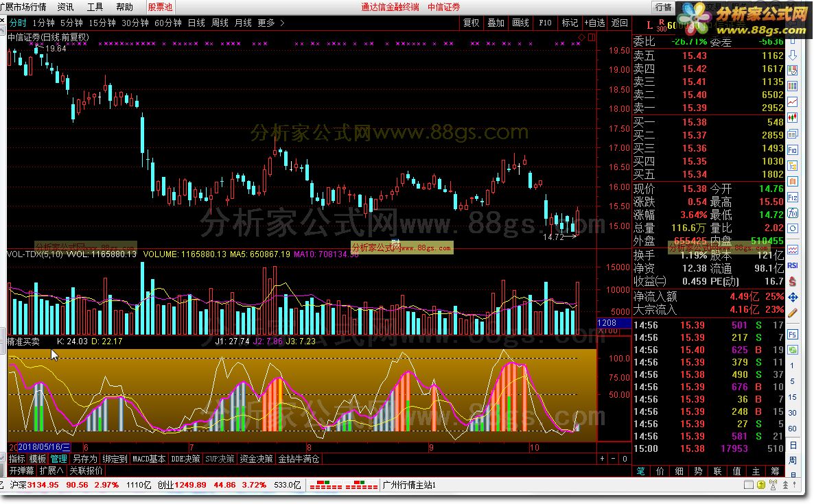Expand the 扩展∧ panel

[51, 471]
